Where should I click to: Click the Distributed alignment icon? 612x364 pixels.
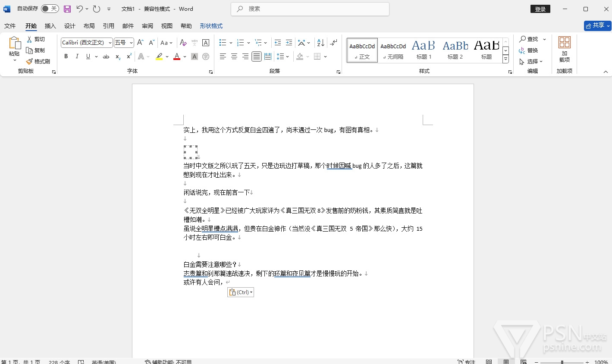268,56
